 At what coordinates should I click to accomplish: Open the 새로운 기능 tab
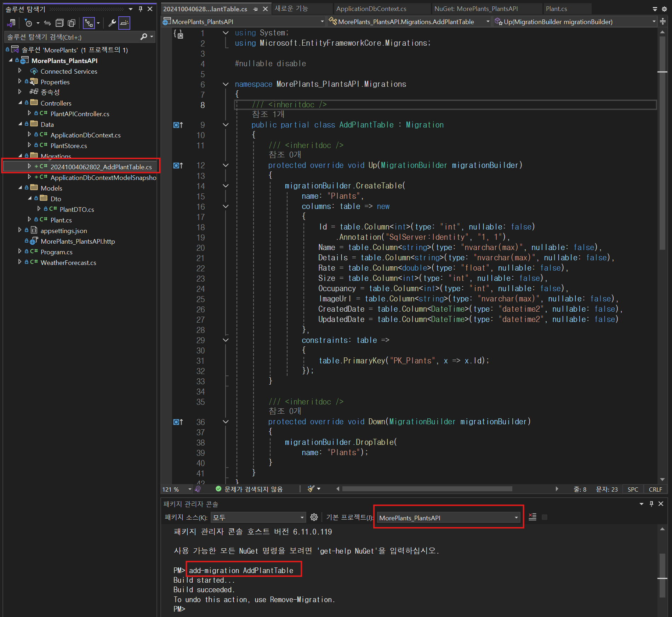pos(291,9)
